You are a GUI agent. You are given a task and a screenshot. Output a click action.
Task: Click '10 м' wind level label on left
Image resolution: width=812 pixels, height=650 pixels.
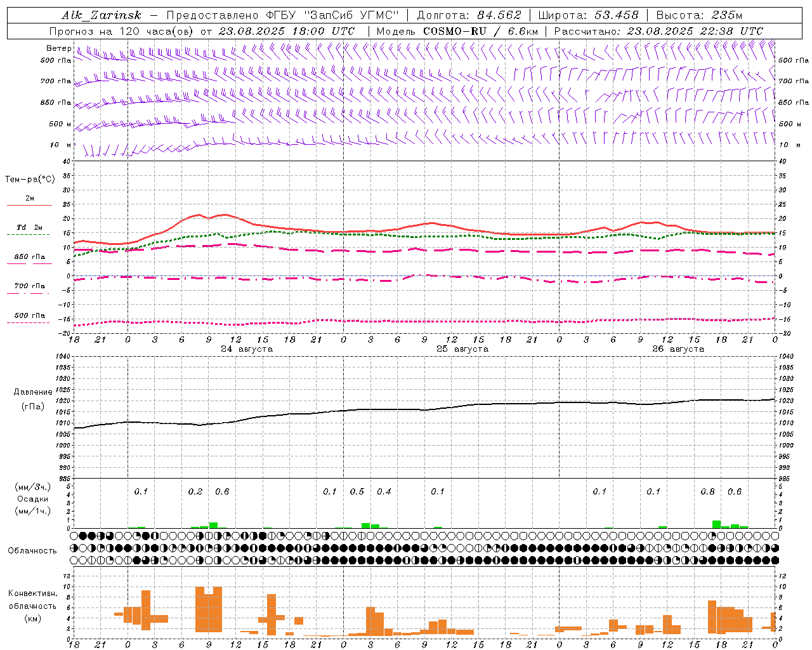(x=60, y=145)
